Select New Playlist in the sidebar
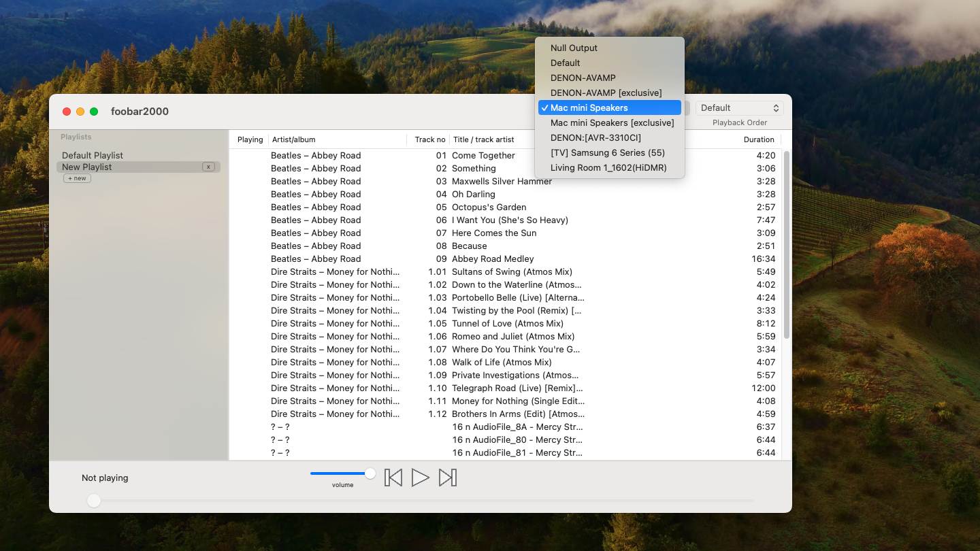Image resolution: width=980 pixels, height=551 pixels. click(139, 167)
